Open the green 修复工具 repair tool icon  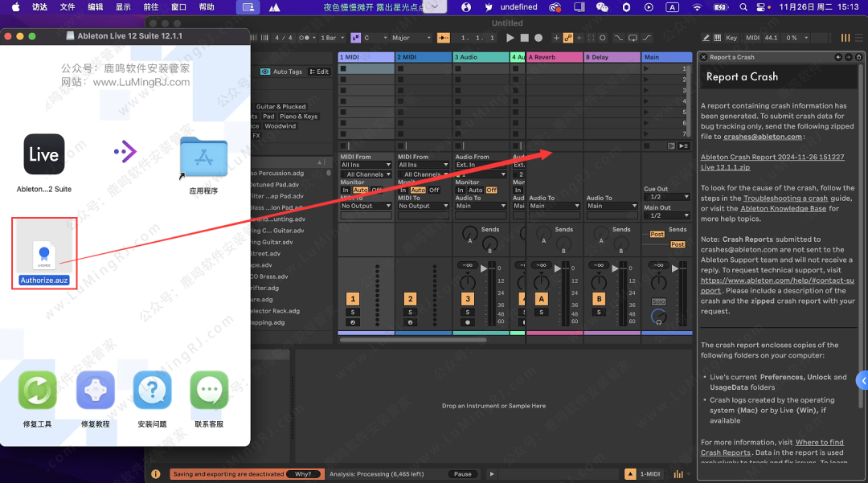(38, 391)
